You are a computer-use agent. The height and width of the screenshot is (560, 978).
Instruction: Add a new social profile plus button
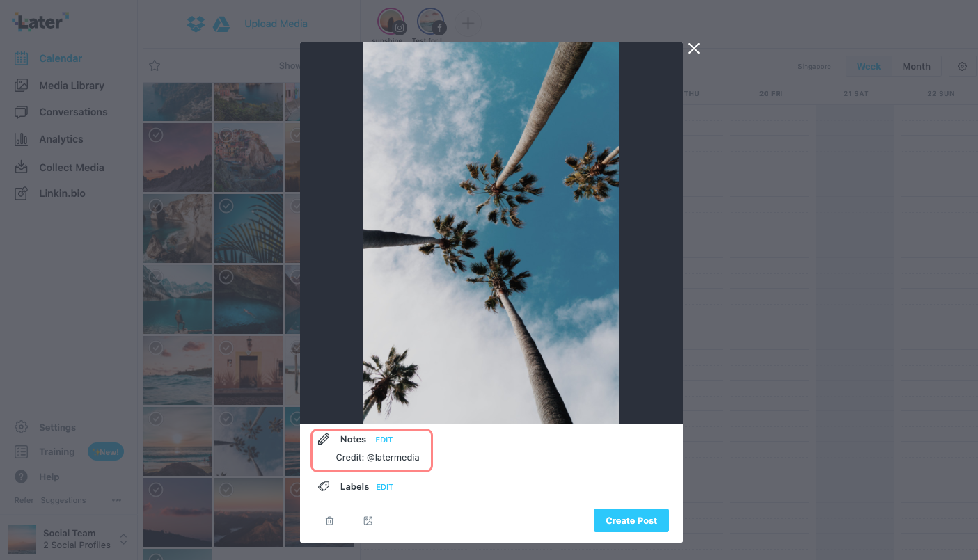468,24
